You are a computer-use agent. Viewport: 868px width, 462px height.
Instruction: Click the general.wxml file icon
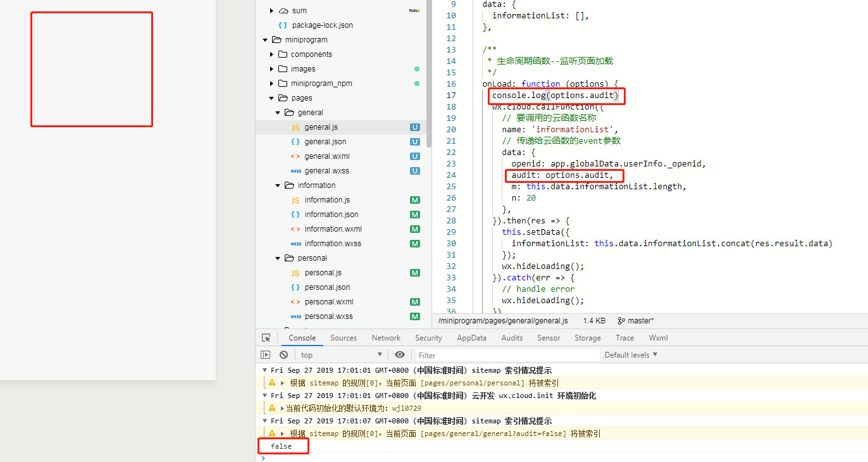tap(295, 156)
